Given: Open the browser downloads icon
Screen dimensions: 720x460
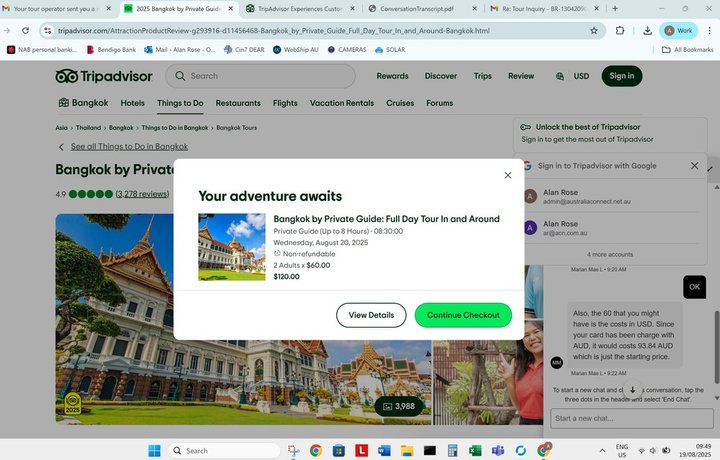Looking at the screenshot, I should 647,31.
